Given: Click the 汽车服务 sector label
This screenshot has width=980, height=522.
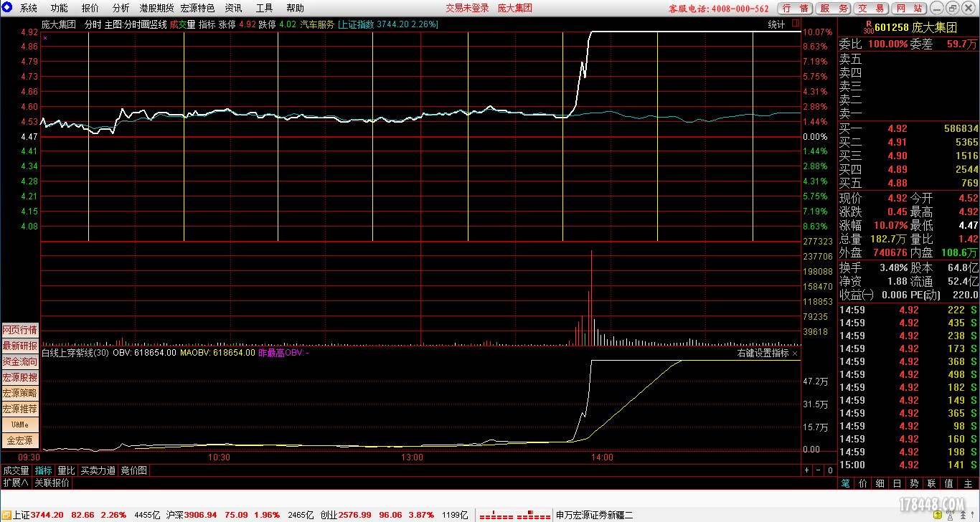Looking at the screenshot, I should (316, 24).
